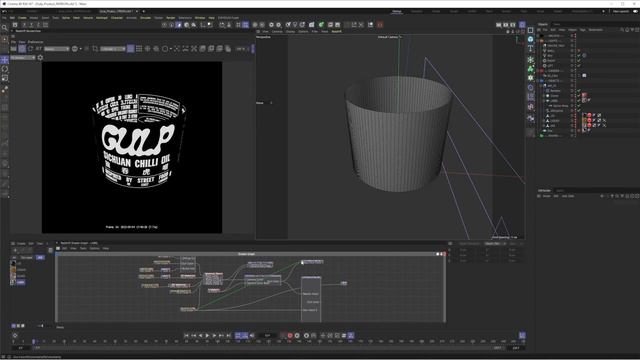Click the current frame input field

click(267, 336)
